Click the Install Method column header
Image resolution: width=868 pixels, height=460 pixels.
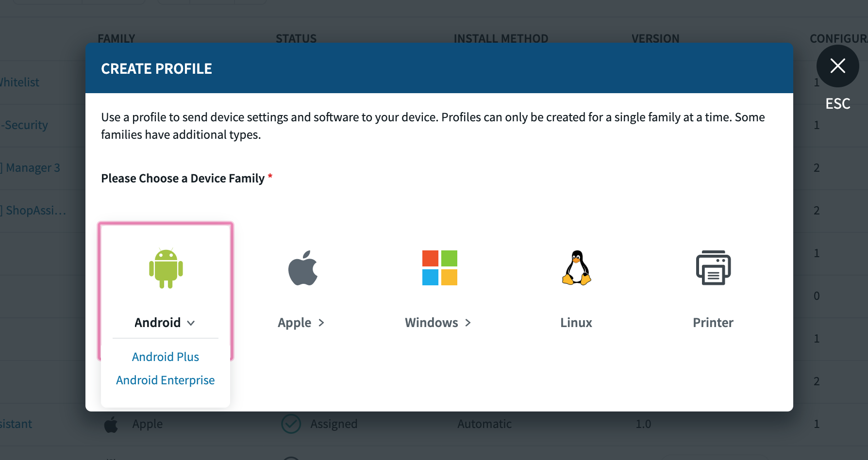(501, 38)
